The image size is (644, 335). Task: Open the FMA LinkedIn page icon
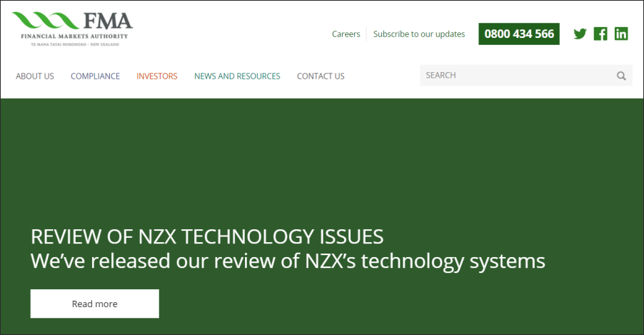tap(621, 34)
